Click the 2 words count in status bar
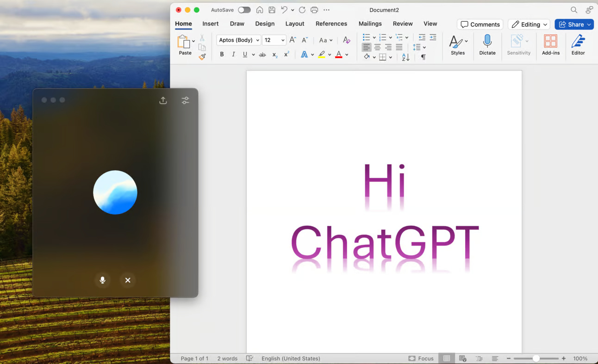This screenshot has height=364, width=598. (227, 358)
